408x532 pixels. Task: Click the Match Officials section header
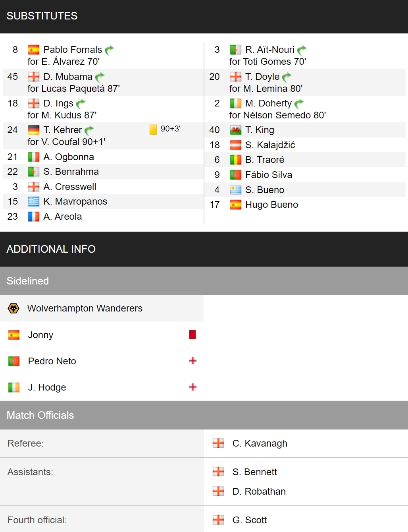point(204,415)
